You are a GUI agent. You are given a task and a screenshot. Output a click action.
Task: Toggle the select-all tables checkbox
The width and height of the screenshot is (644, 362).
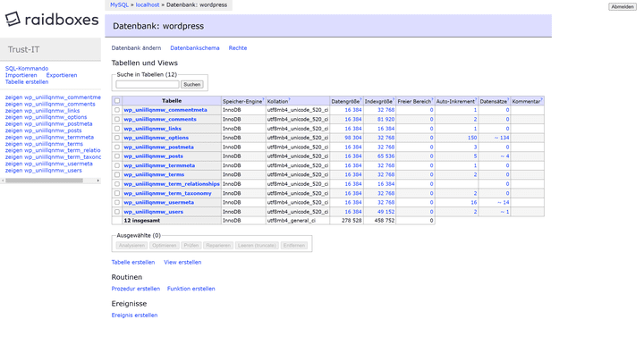pos(117,101)
